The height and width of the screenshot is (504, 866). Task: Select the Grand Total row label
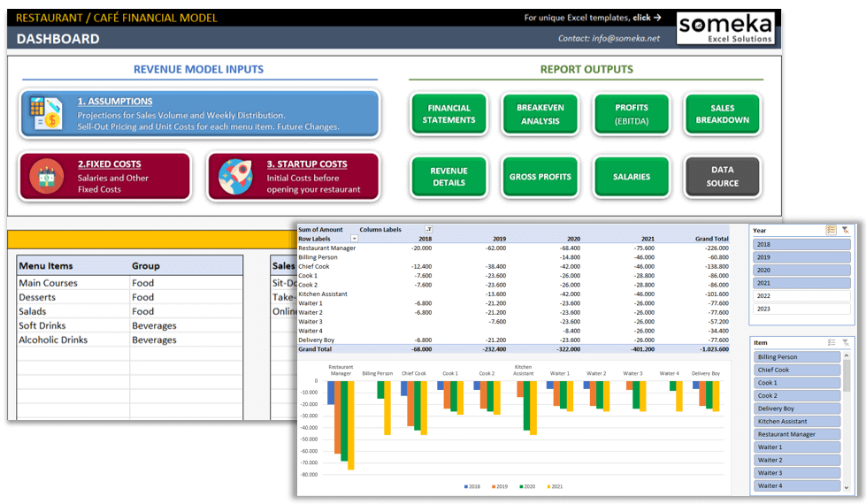[x=315, y=349]
